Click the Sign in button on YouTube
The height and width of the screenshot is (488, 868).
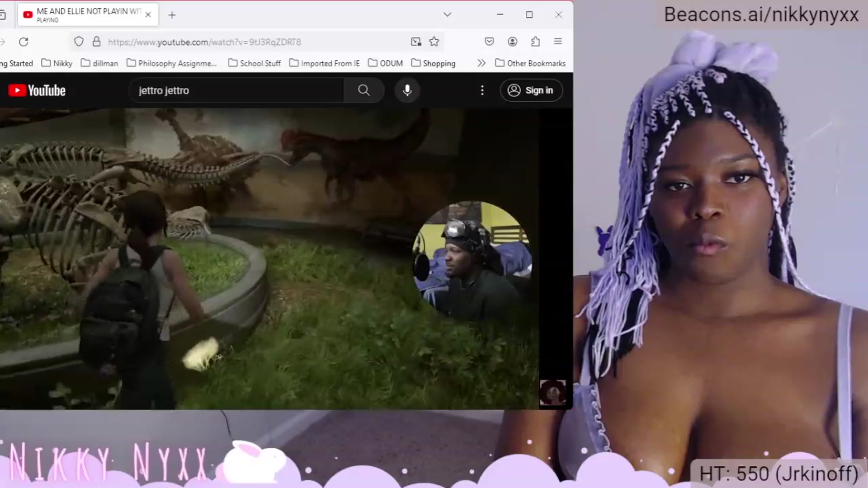(531, 90)
